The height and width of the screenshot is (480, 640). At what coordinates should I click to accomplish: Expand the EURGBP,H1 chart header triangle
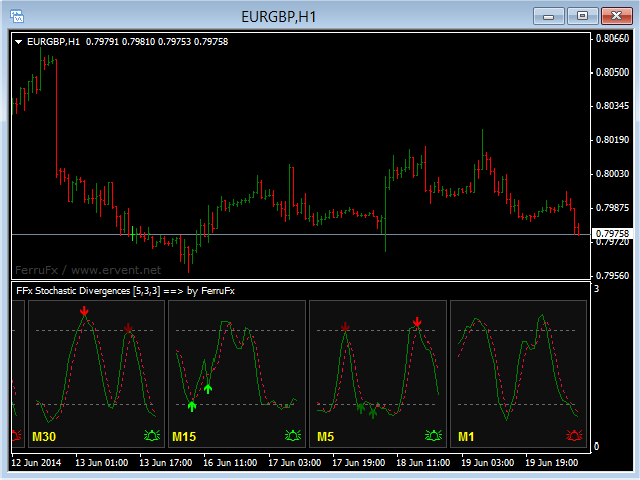pos(18,42)
